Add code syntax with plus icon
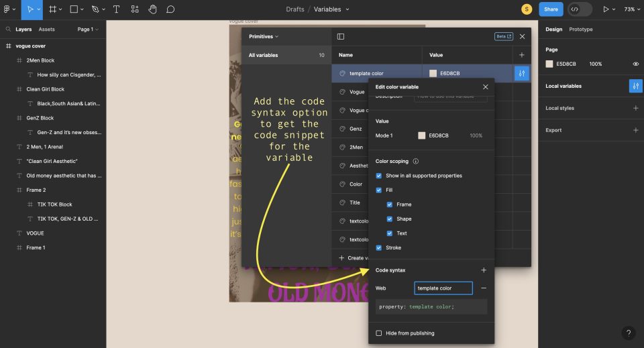This screenshot has height=348, width=644. point(484,270)
